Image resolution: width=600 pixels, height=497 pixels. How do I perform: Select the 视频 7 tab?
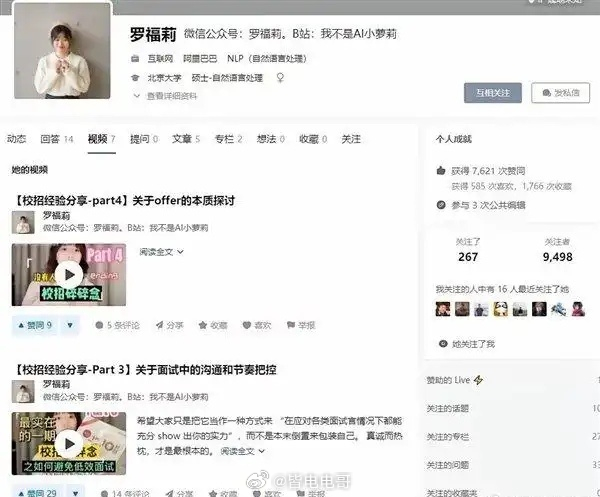point(101,139)
